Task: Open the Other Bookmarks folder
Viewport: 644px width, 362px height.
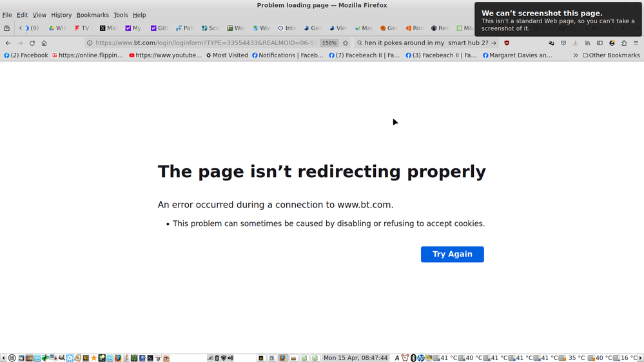Action: pyautogui.click(x=611, y=55)
